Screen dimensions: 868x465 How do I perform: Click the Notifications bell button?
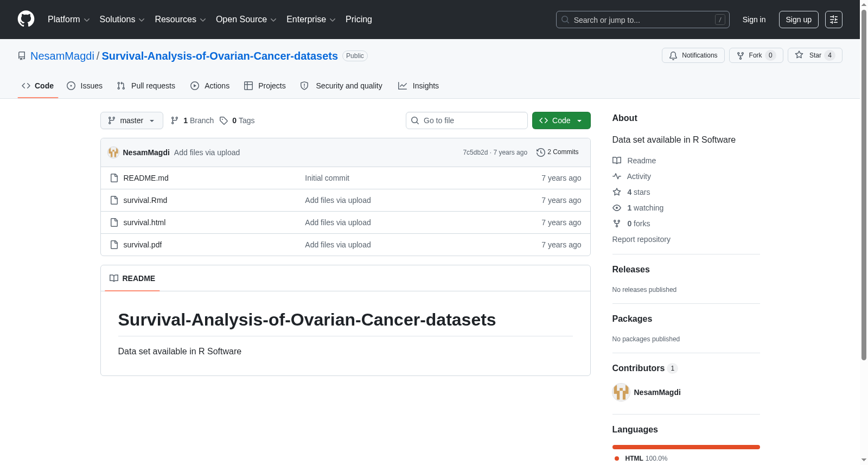693,55
